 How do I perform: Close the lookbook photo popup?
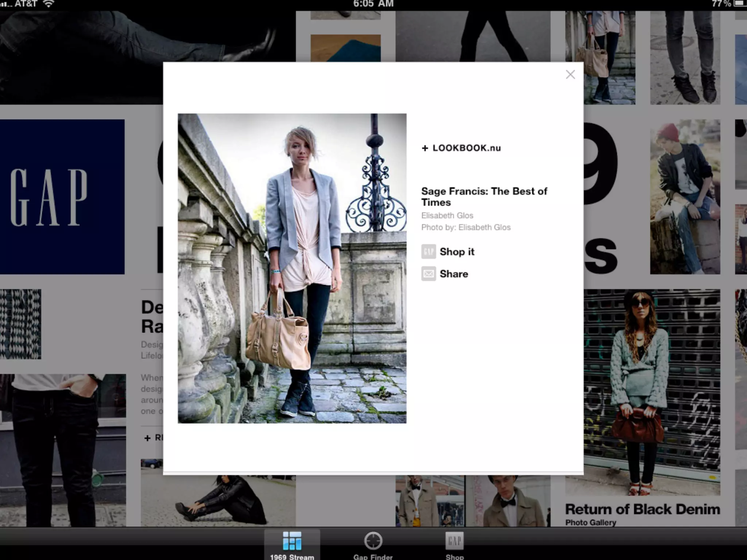click(x=570, y=75)
